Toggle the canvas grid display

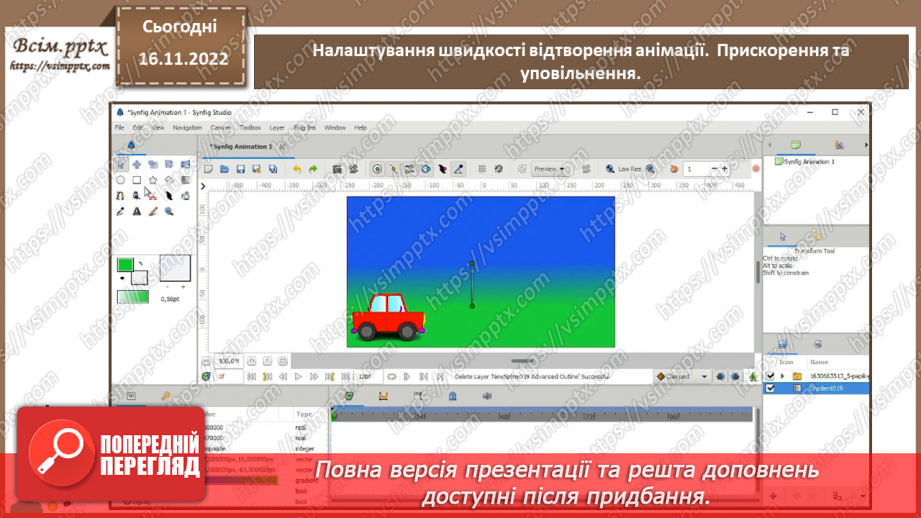point(482,169)
